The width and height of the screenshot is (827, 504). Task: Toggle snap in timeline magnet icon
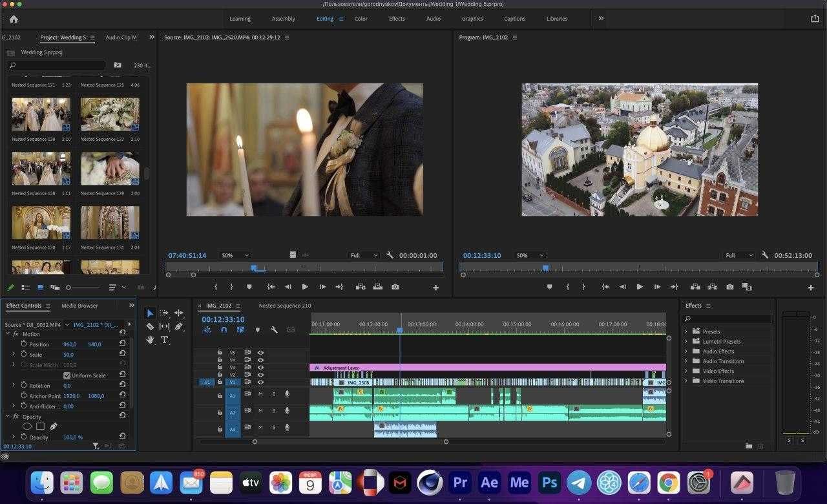224,330
